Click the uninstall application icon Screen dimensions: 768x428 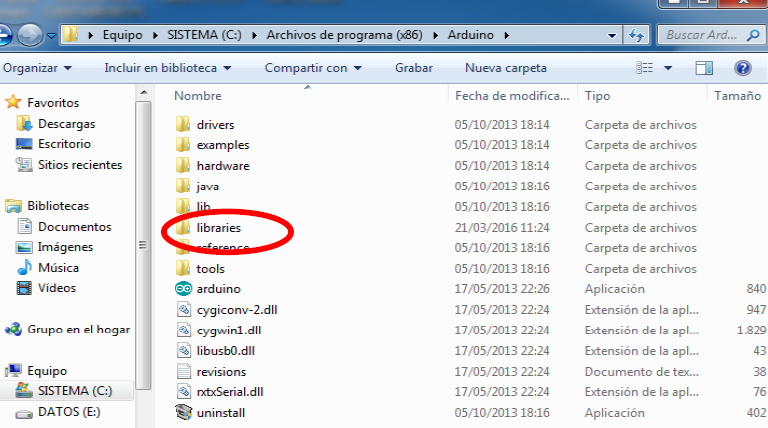(x=182, y=412)
